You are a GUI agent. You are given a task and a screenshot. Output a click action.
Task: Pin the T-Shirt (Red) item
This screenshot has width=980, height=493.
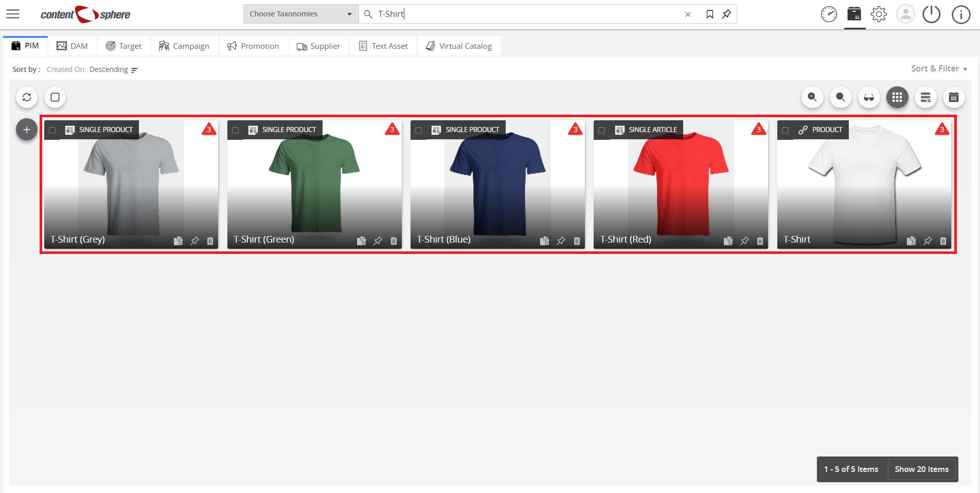(744, 241)
